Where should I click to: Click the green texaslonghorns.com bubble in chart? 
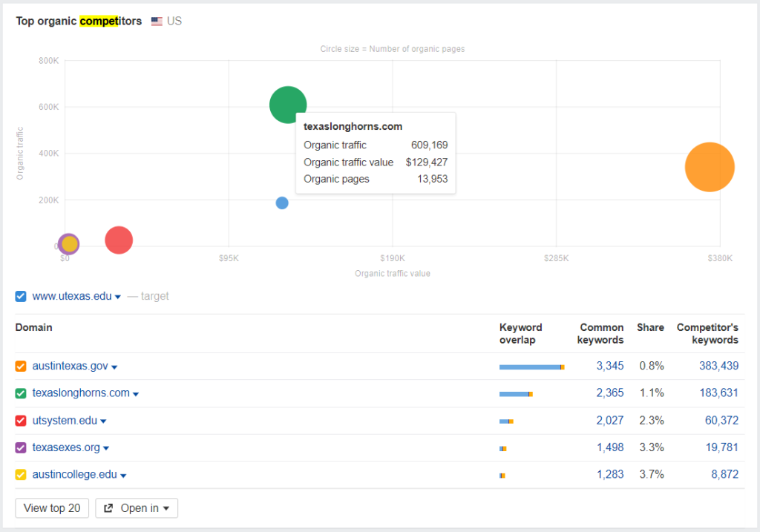[x=287, y=104]
